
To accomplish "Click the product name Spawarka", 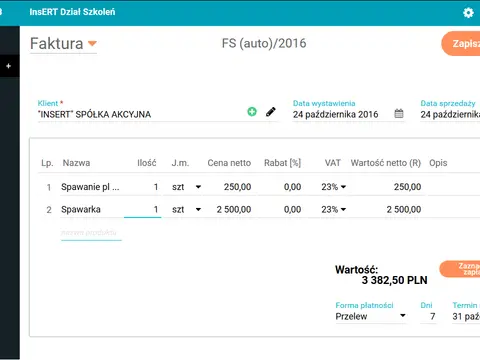I will coord(81,209).
